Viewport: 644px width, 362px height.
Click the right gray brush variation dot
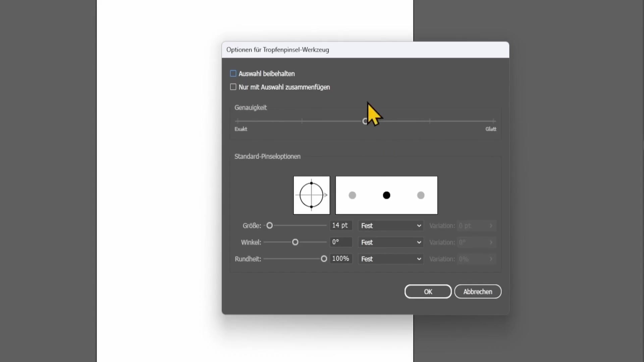pyautogui.click(x=421, y=195)
